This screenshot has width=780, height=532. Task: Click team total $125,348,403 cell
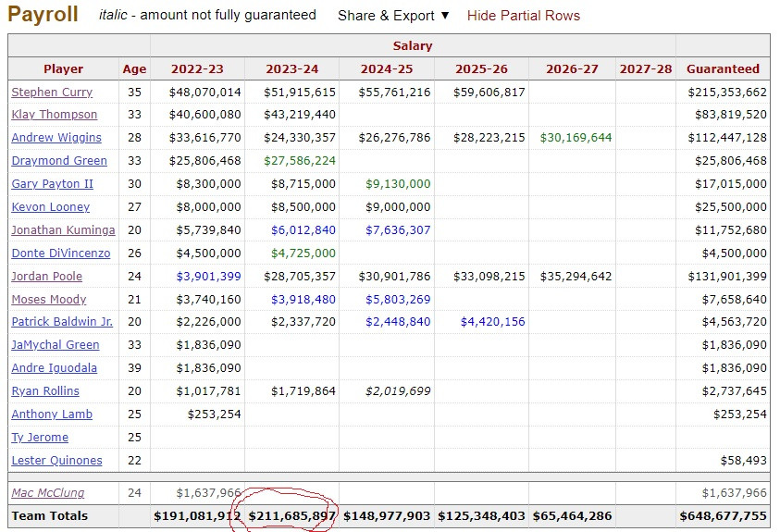481,516
